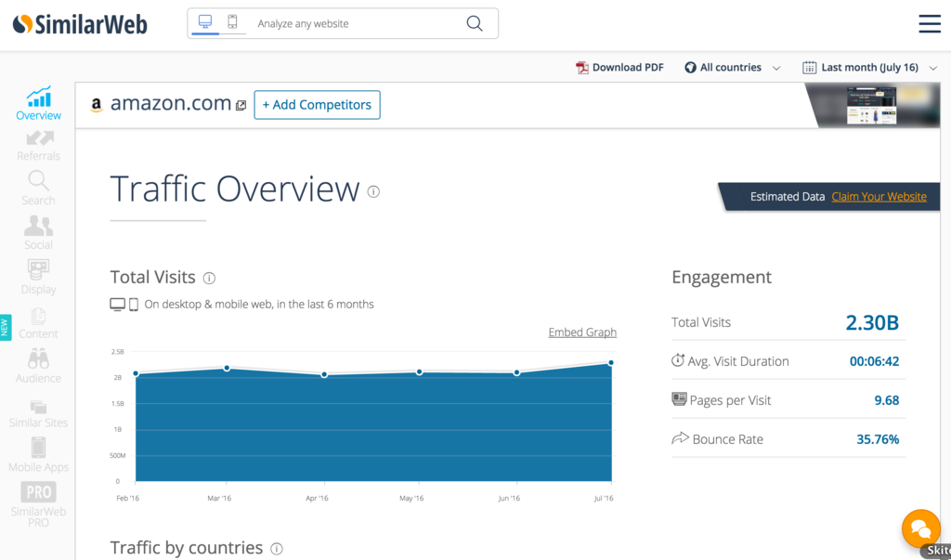Click the Engagement heading

[x=721, y=278]
